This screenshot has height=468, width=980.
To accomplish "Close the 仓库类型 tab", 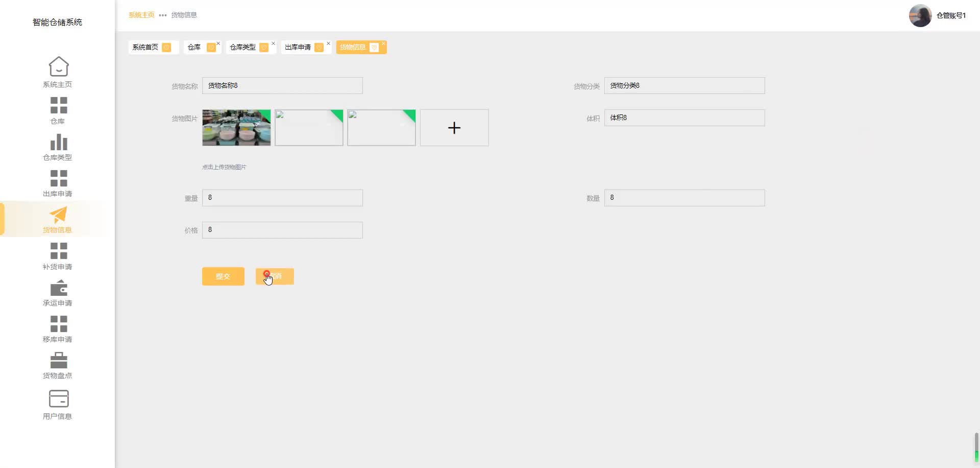I will click(274, 43).
